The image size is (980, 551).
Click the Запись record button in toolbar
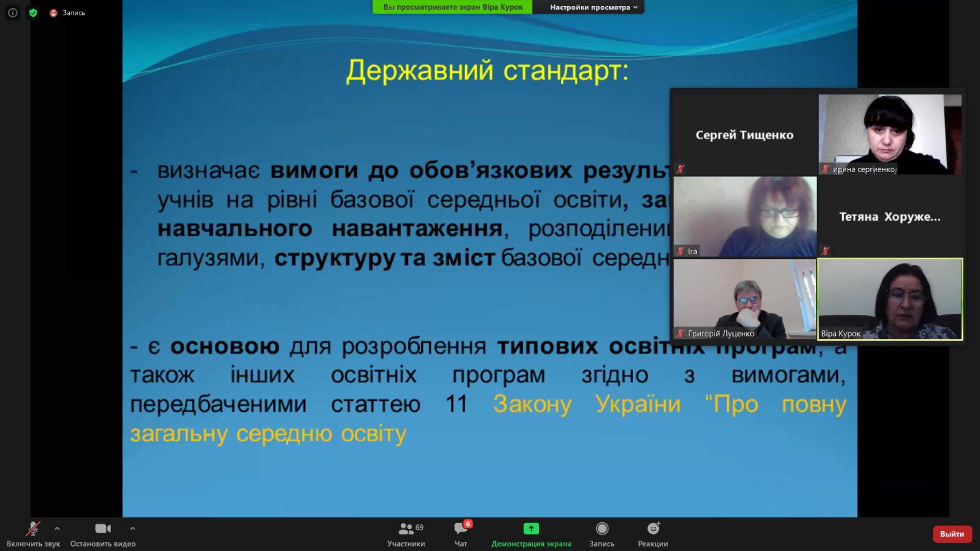[x=601, y=534]
